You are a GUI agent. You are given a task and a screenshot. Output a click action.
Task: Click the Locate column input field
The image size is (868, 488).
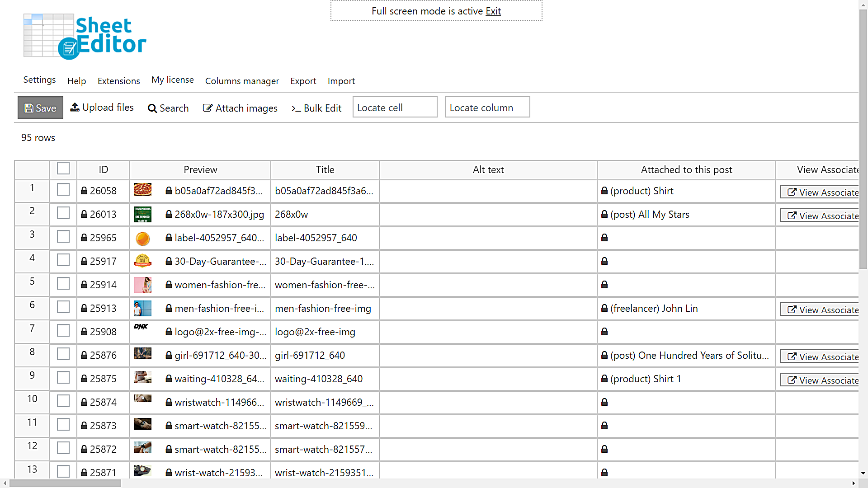coord(487,108)
